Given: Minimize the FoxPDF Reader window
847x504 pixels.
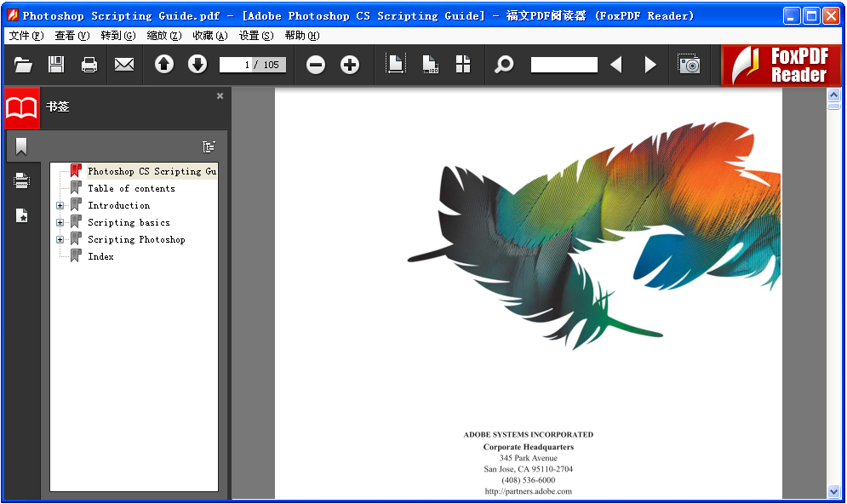Looking at the screenshot, I should [x=792, y=15].
